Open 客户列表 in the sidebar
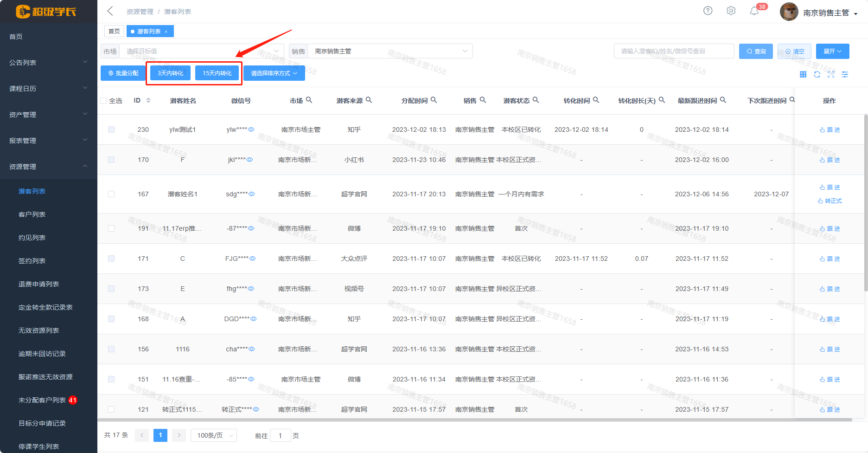 point(32,214)
